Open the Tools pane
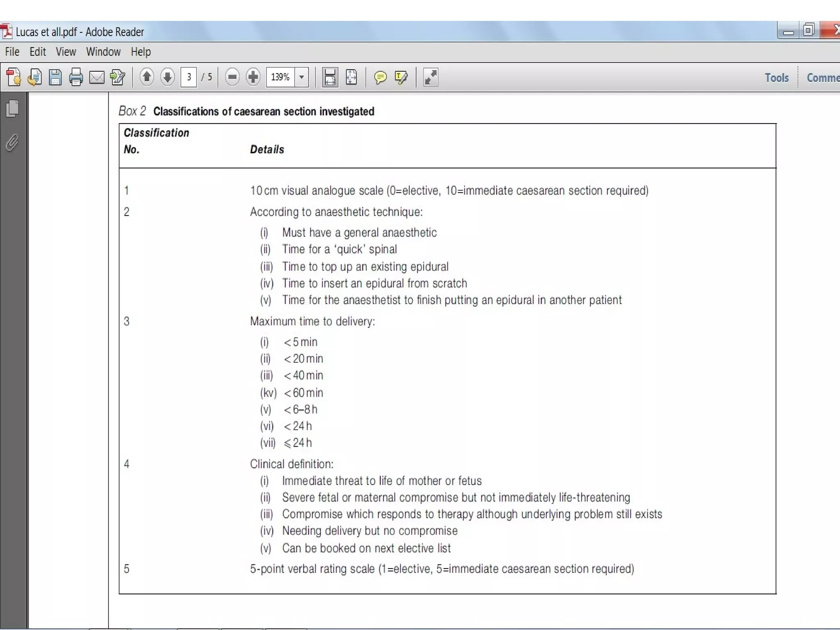 coord(776,78)
